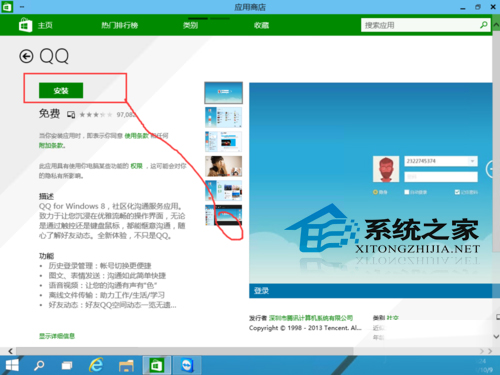Image resolution: width=500 pixels, height=375 pixels.
Task: Click the magnifier icon in the search box
Action: click(484, 25)
